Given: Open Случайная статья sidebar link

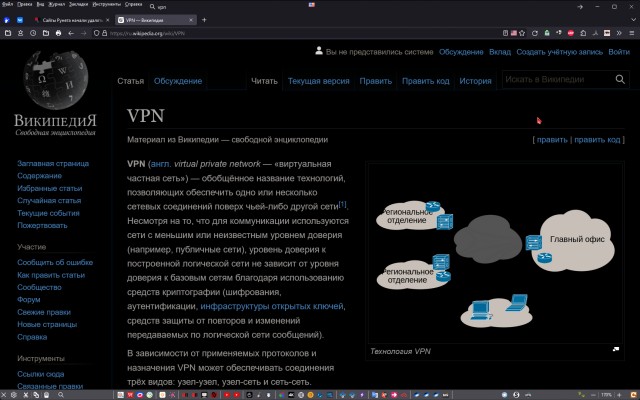Looking at the screenshot, I should point(49,200).
